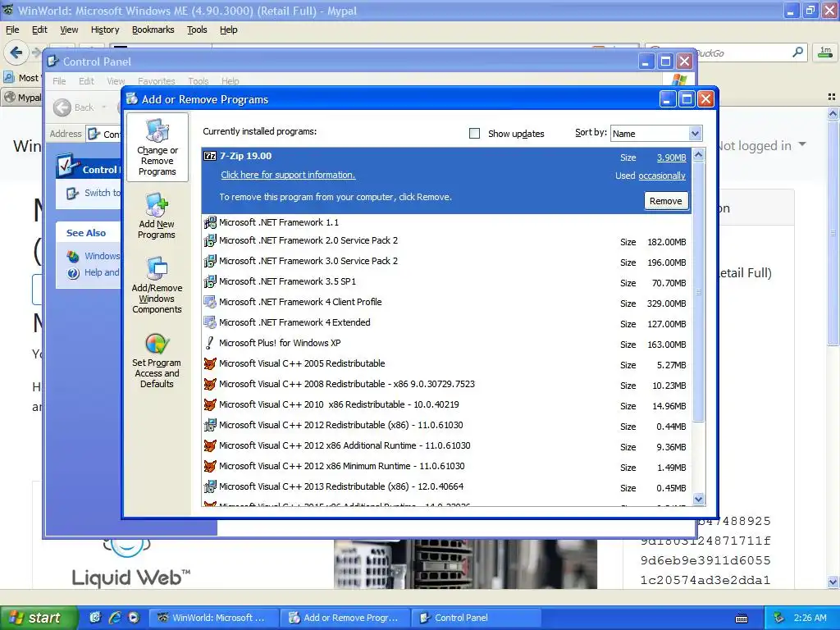The height and width of the screenshot is (630, 840).
Task: Open Set Program Access and Defaults icon
Action: point(157,344)
